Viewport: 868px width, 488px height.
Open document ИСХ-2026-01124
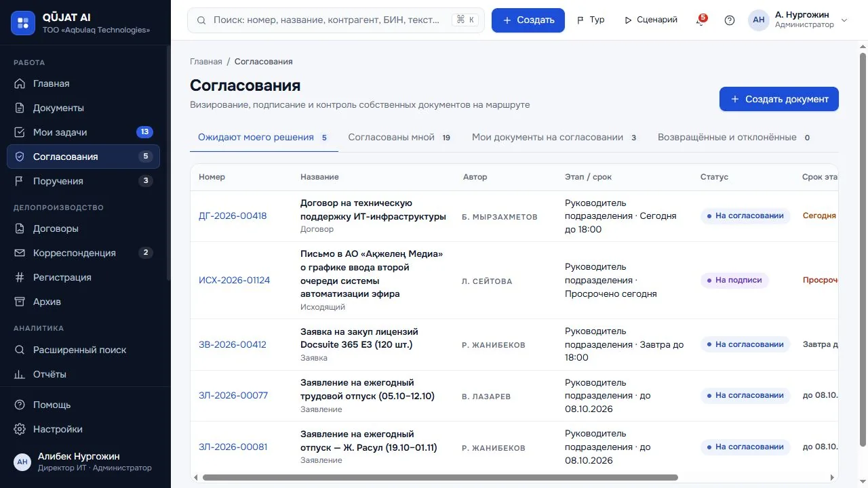pos(234,281)
